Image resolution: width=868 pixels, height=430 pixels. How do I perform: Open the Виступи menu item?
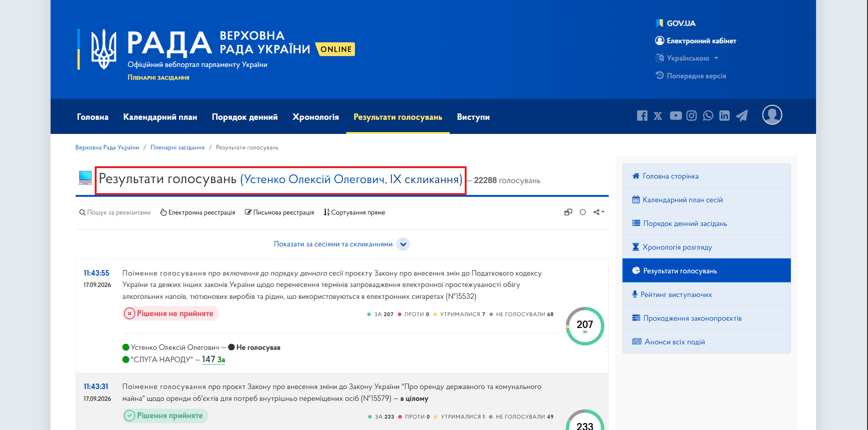click(473, 117)
